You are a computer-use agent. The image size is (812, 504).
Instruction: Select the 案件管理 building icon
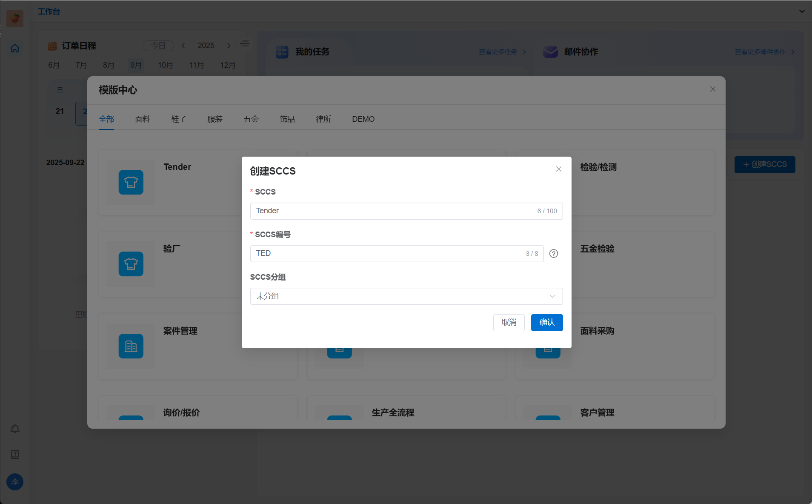[131, 346]
